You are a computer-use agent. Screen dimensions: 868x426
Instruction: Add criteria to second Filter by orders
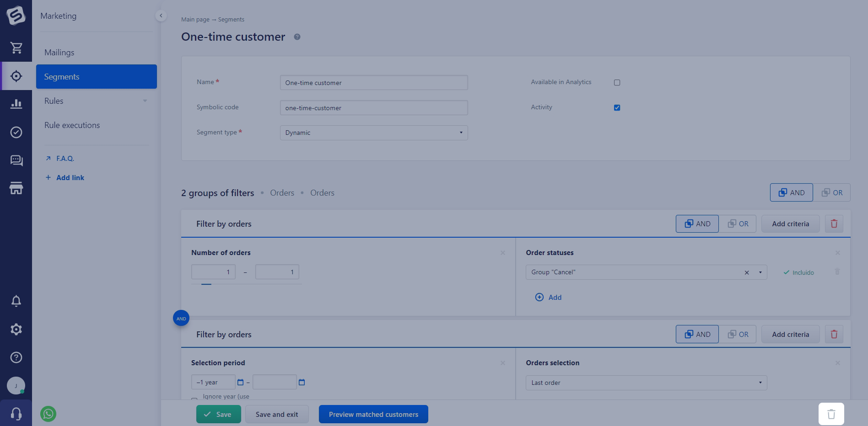click(x=791, y=335)
